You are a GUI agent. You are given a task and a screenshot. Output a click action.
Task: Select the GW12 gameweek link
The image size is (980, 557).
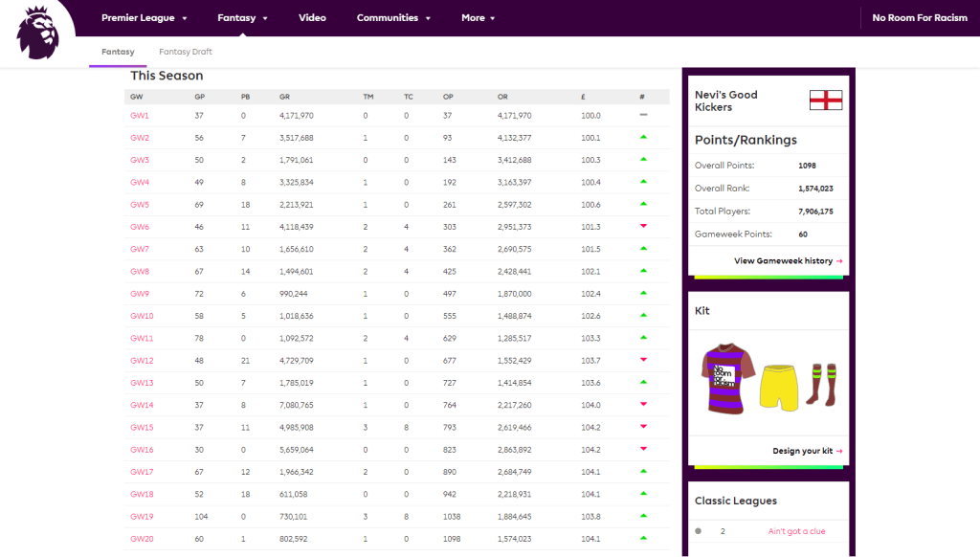pos(140,360)
